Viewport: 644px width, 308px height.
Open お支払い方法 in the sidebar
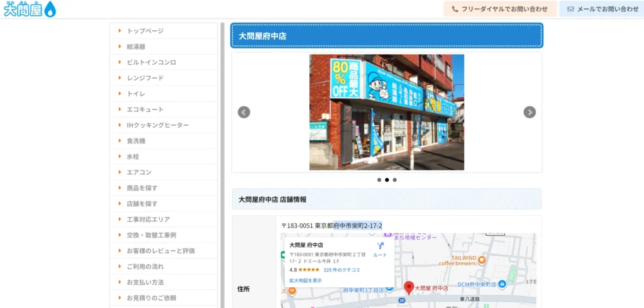pyautogui.click(x=145, y=282)
